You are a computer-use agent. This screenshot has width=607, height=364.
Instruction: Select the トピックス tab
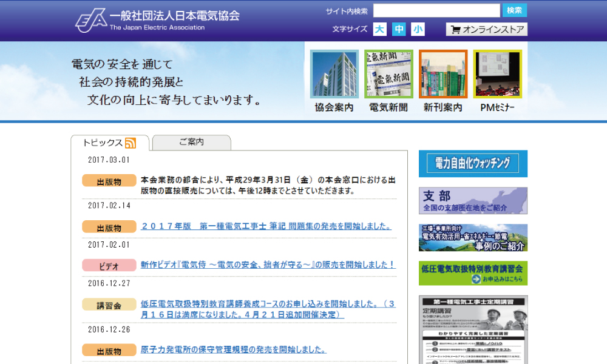coord(109,143)
